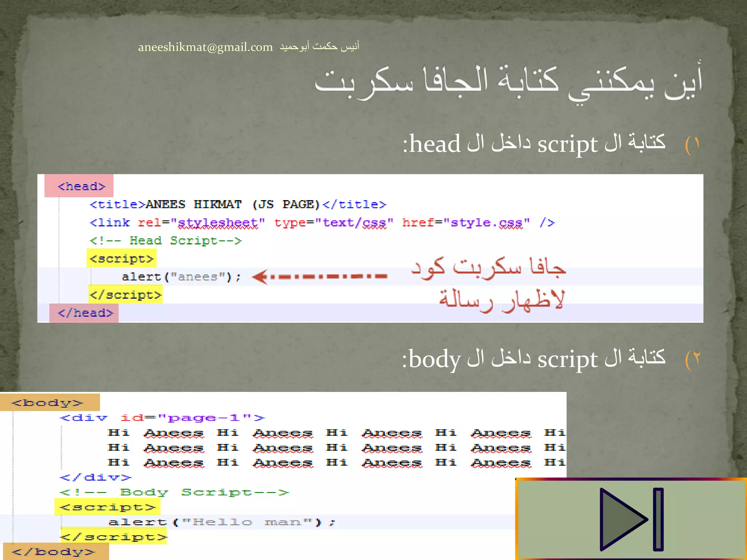Screen dimensions: 747x560
Task: Click the first Hi Anees text line
Action: 336,433
